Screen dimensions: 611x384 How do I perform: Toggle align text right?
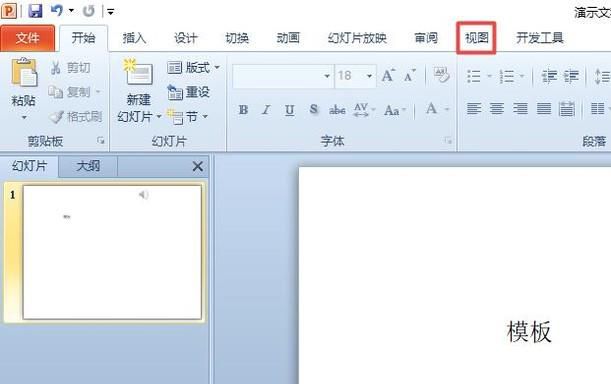[x=520, y=108]
